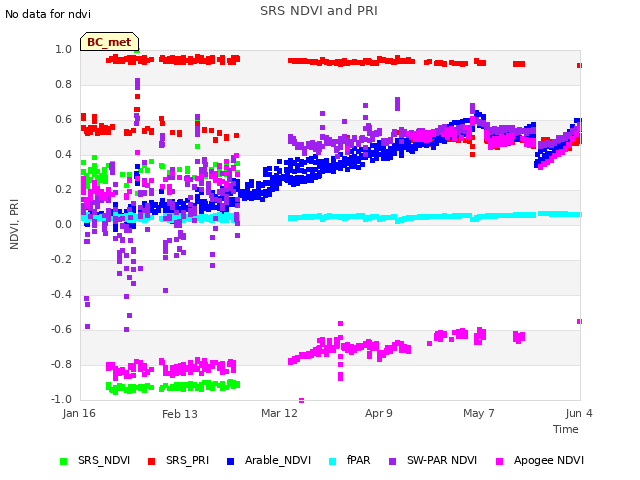Click the magenta Apogee NDVI legend swatch
The height and width of the screenshot is (480, 640).
[x=499, y=461]
